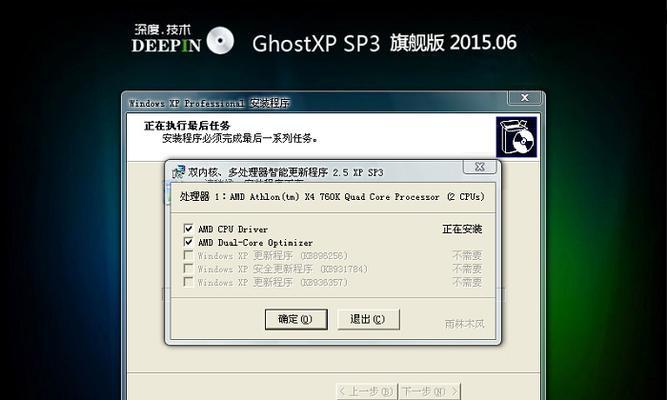
Task: Click the 确定(O) confirm button
Action: (296, 319)
